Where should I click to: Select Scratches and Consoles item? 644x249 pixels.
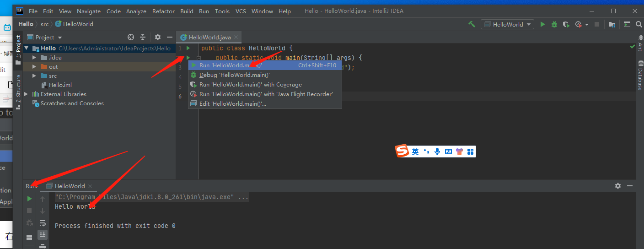point(68,103)
